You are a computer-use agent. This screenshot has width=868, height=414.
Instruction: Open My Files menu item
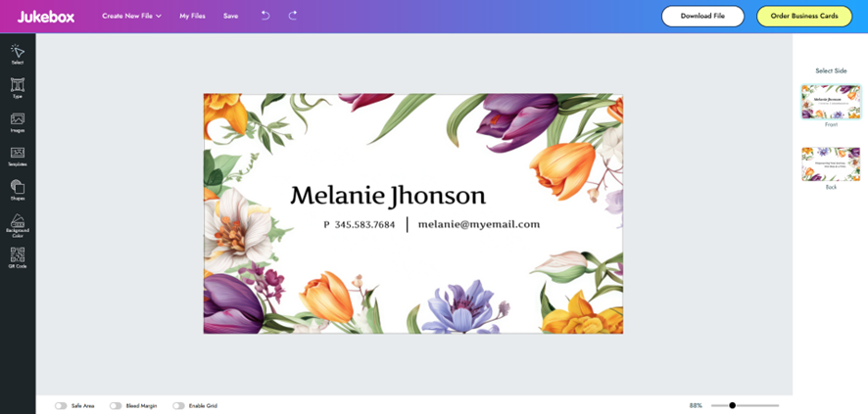click(192, 16)
